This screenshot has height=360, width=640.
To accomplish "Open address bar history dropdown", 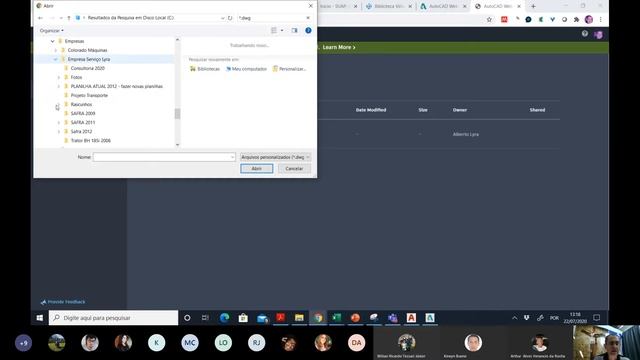I will 222,18.
